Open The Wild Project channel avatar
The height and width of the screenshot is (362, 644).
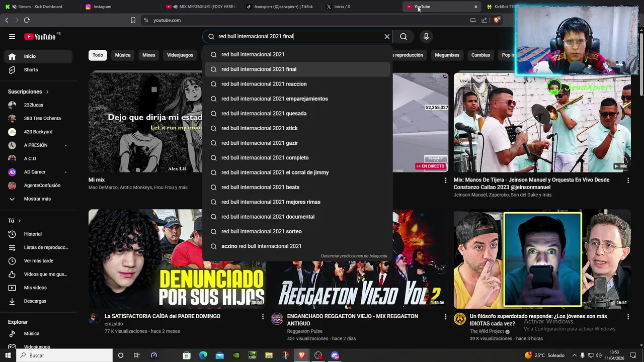(459, 318)
